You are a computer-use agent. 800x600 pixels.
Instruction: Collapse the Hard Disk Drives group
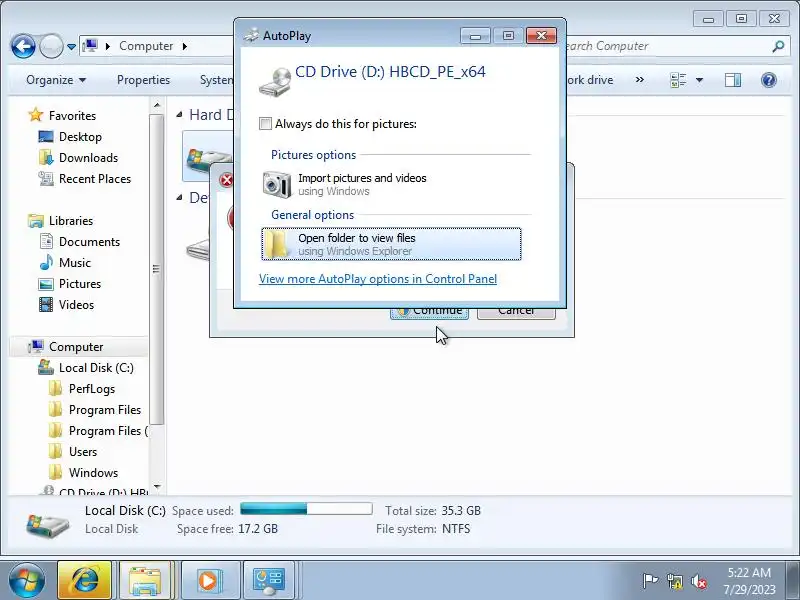tap(179, 115)
